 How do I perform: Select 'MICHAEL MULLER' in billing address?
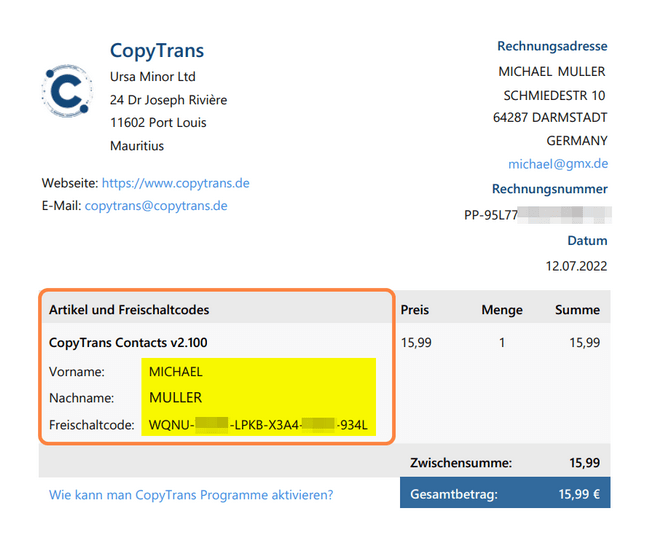(552, 72)
